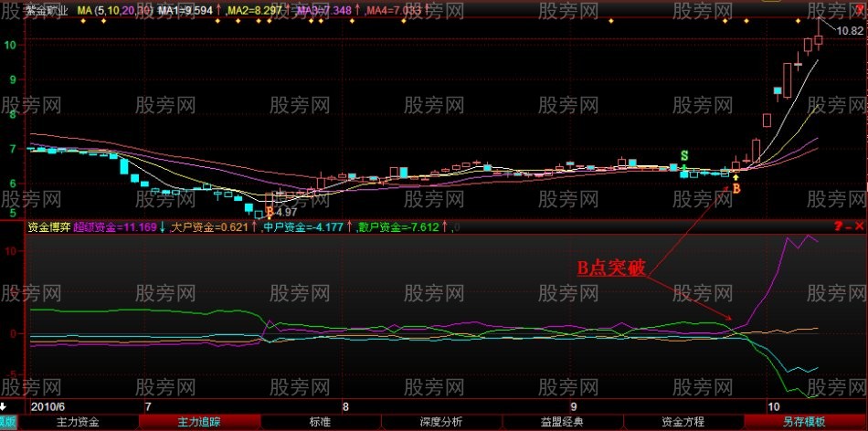Viewport: 868px width, 431px height.
Task: Switch to the 益盟经典 tab
Action: [562, 422]
